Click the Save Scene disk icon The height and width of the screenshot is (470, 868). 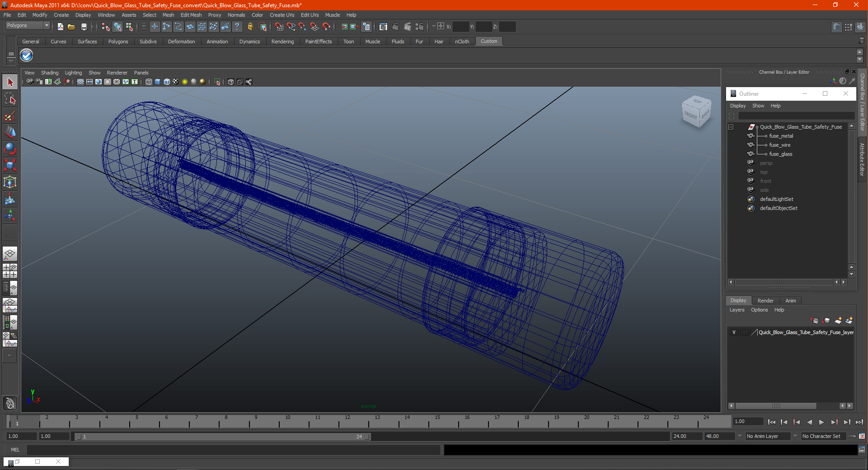point(84,27)
